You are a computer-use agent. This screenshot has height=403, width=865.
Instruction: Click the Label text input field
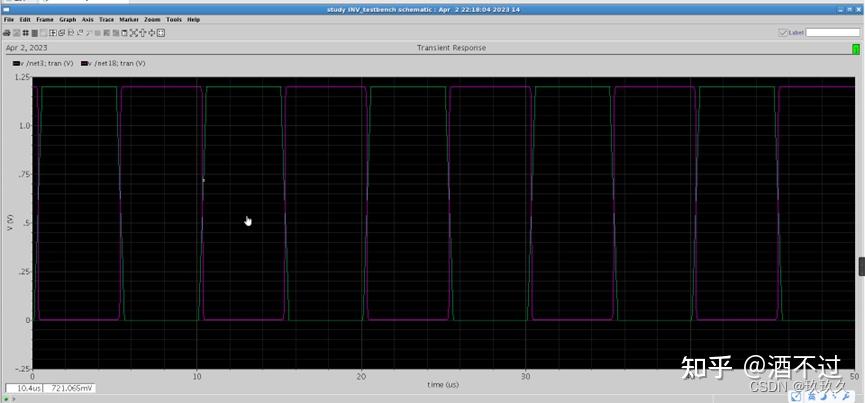coord(832,33)
